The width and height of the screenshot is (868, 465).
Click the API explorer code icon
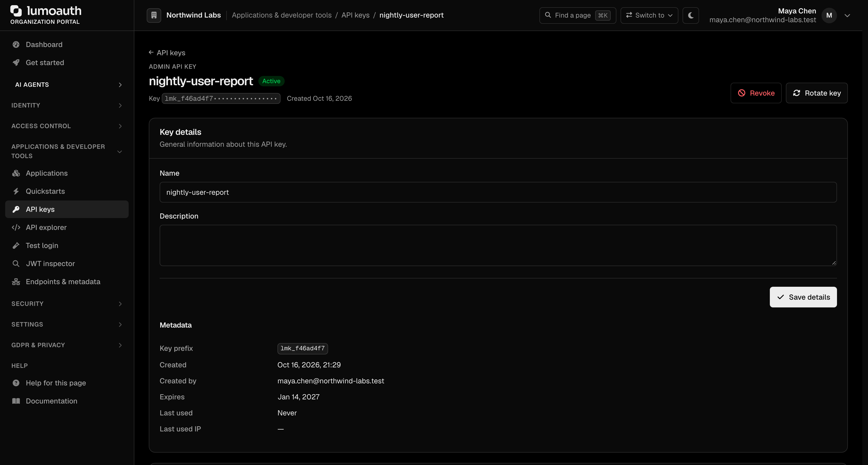(16, 227)
